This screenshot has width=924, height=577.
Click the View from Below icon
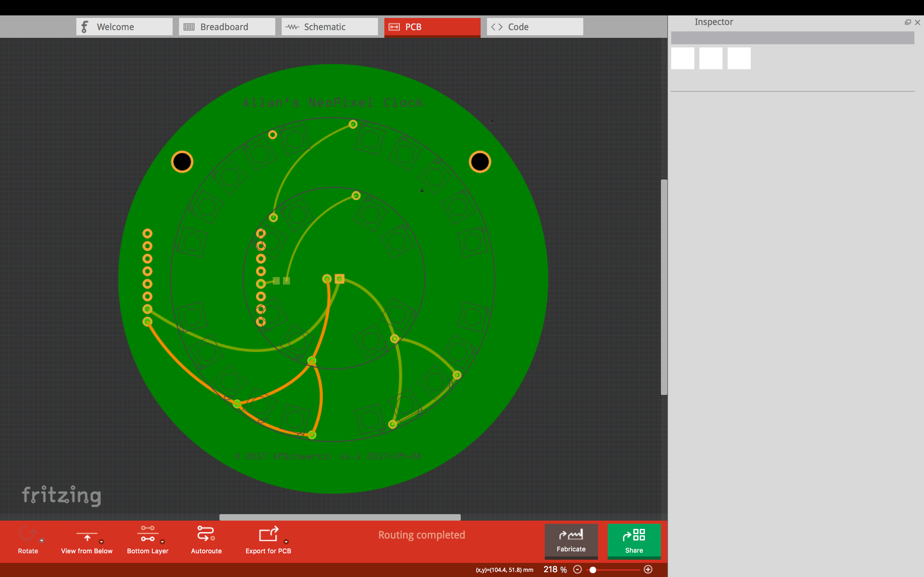tap(87, 536)
